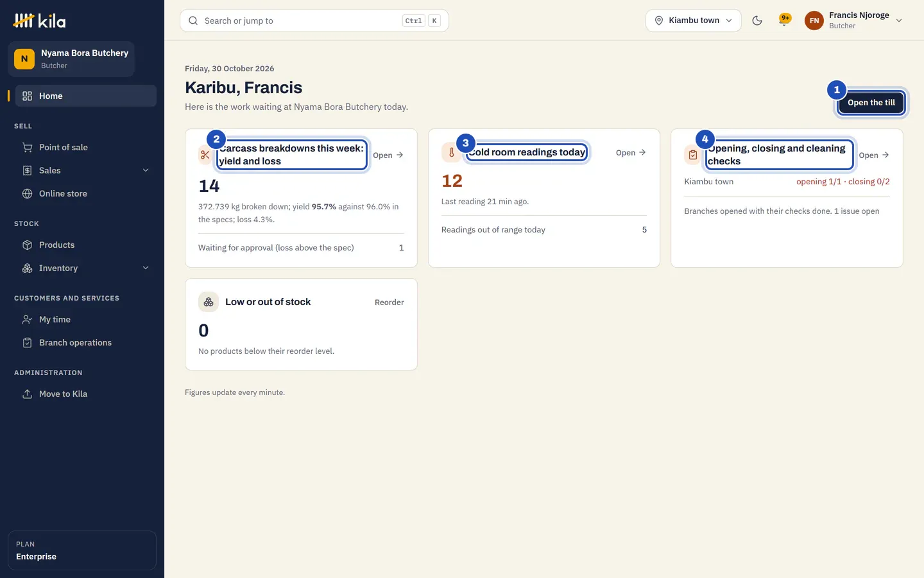Open the Francis Njoroge account menu chevron
The height and width of the screenshot is (578, 924).
pos(899,21)
